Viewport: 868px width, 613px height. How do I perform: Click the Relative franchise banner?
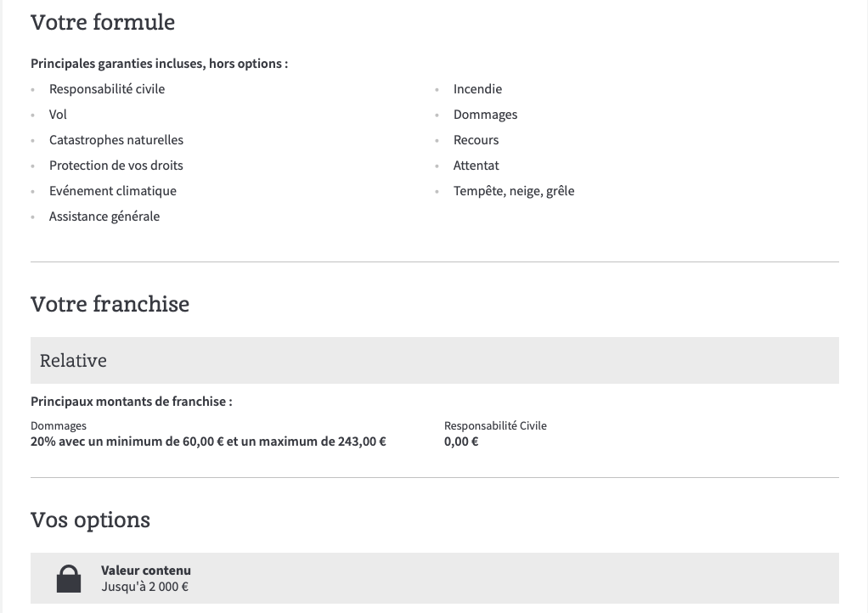coord(435,360)
